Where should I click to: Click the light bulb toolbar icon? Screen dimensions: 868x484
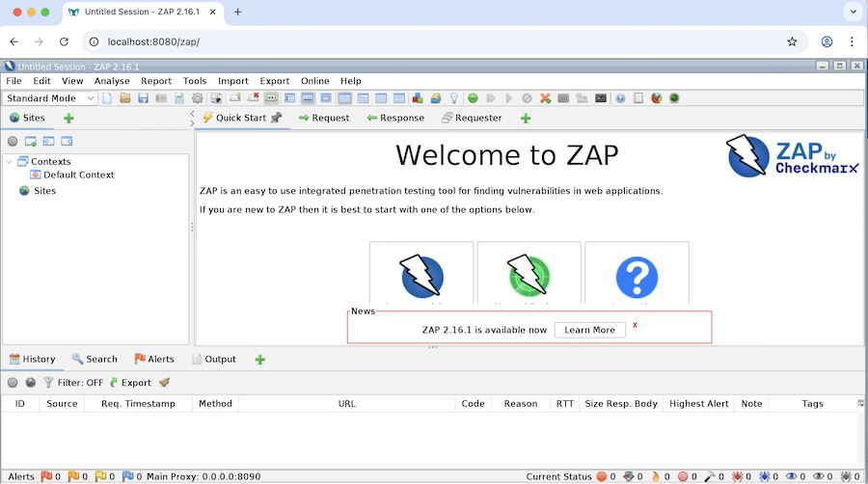coord(452,98)
